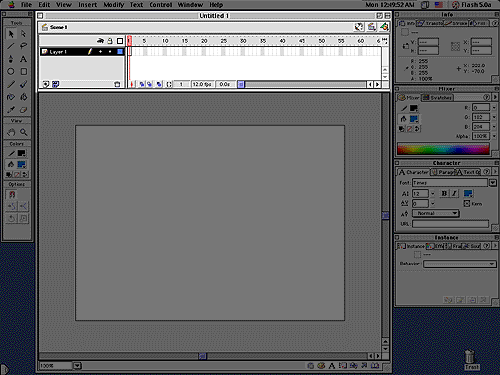Viewport: 500px width, 375px height.
Task: Open the G value dropdown in Mixer
Action: (494, 117)
